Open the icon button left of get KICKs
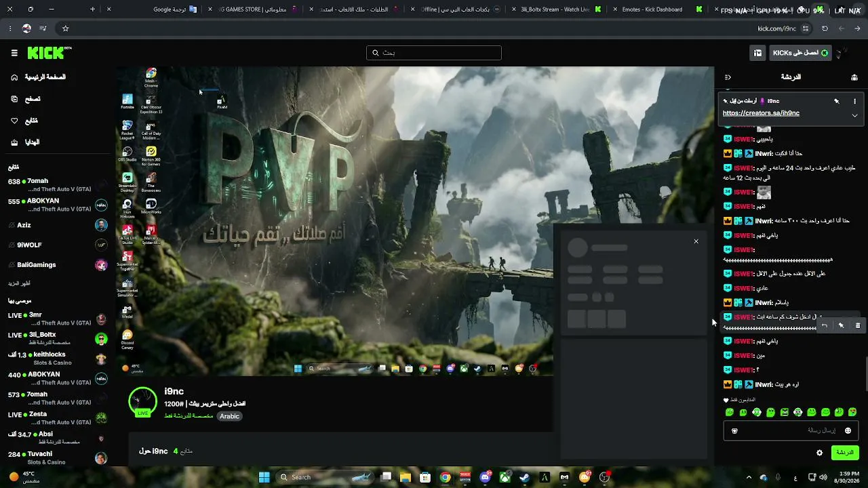This screenshot has height=488, width=868. (757, 53)
